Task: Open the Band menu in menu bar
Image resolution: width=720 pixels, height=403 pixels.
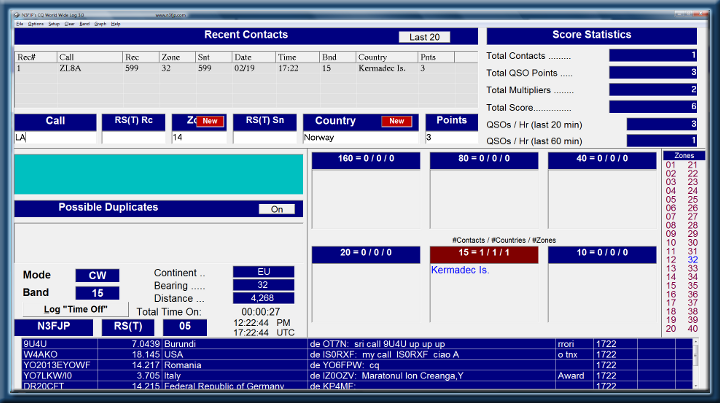Action: (82, 22)
